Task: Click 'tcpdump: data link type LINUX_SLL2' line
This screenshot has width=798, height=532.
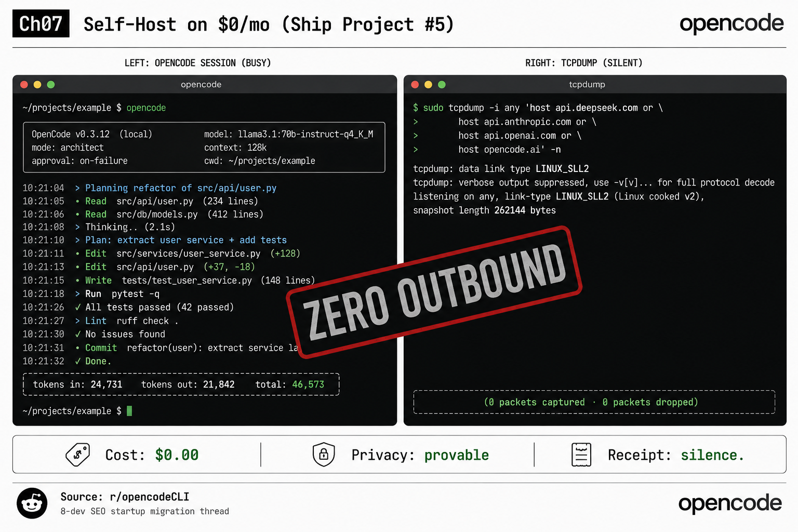Action: pyautogui.click(x=501, y=168)
